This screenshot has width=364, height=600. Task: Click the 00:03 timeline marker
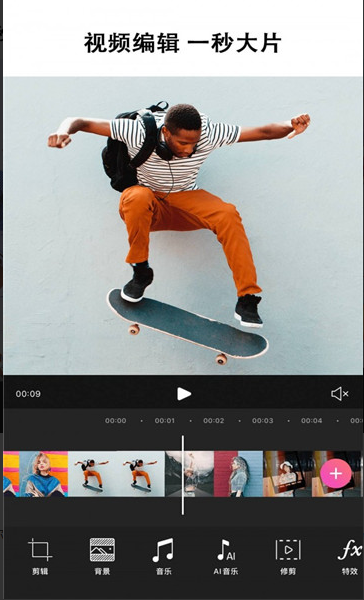263,421
